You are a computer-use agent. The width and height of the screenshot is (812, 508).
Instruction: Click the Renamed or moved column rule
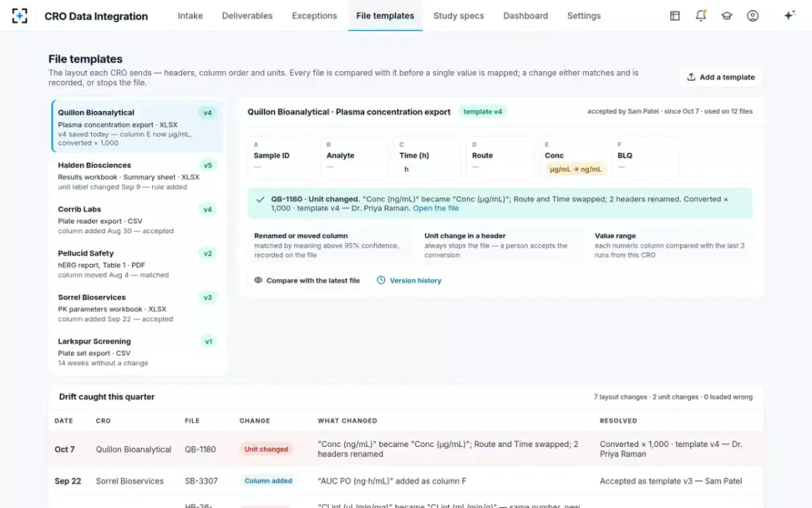(330, 245)
